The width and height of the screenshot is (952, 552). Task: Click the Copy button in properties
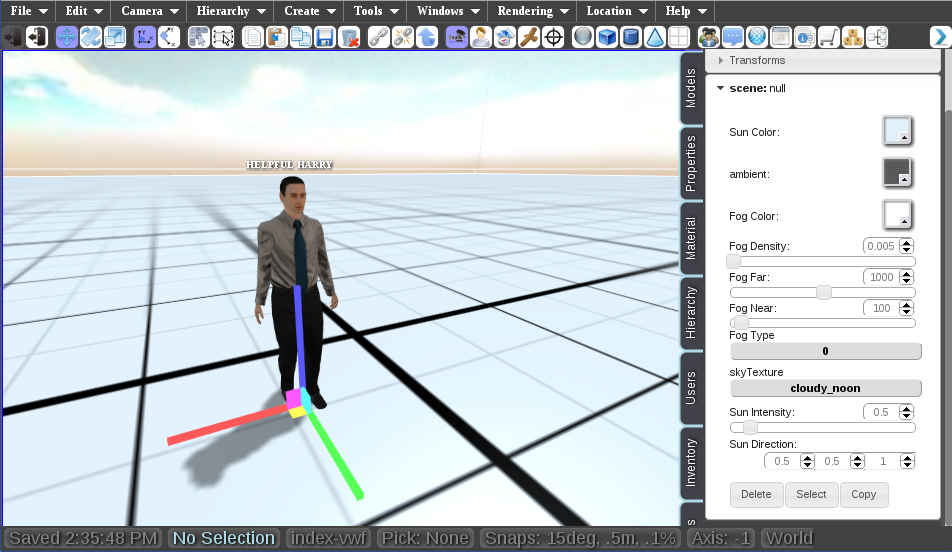pos(864,494)
